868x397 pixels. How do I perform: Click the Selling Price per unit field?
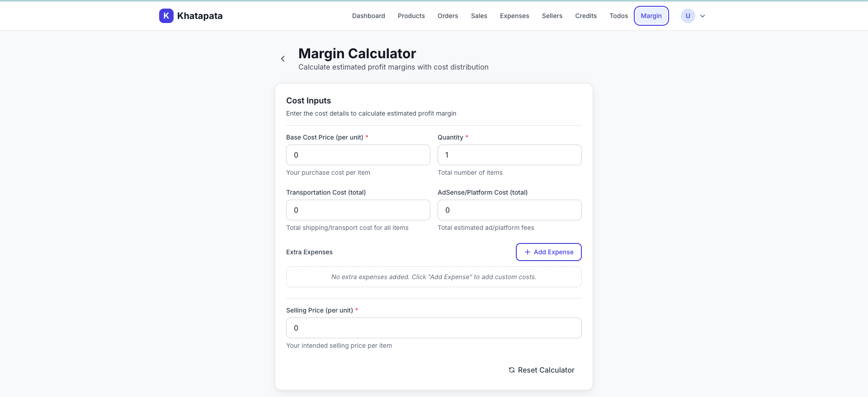tap(434, 328)
